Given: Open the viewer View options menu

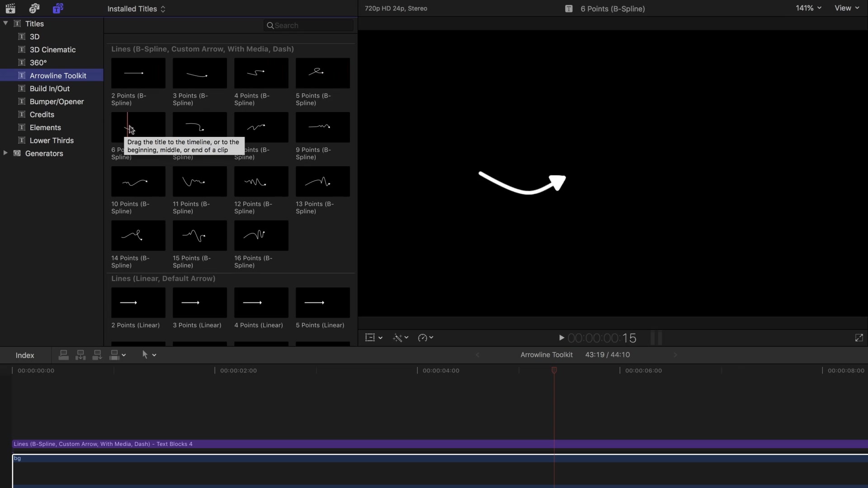Looking at the screenshot, I should click(847, 8).
